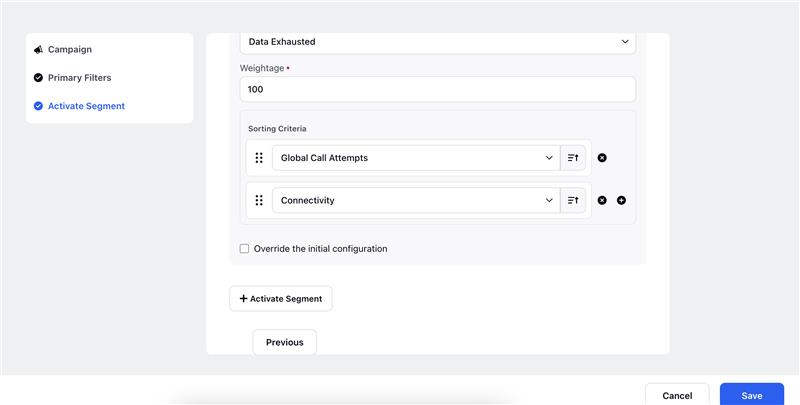This screenshot has width=800, height=405.
Task: Click the Previous button
Action: 285,342
